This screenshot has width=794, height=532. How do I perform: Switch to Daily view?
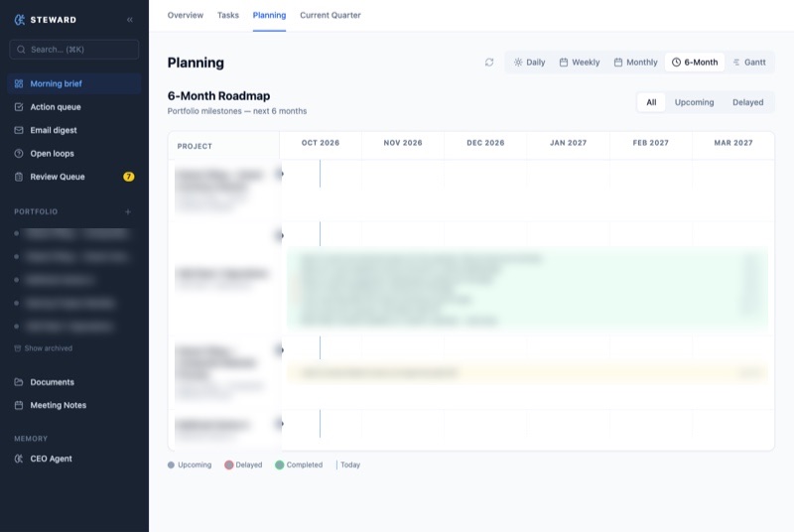pyautogui.click(x=529, y=63)
